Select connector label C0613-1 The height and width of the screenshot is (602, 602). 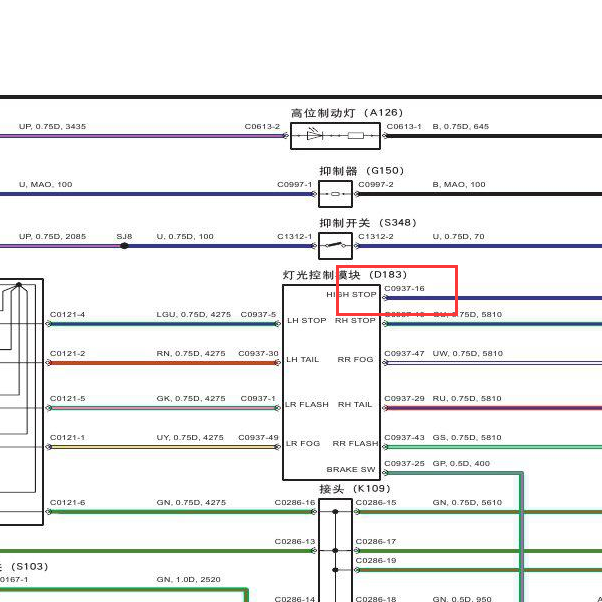(404, 126)
